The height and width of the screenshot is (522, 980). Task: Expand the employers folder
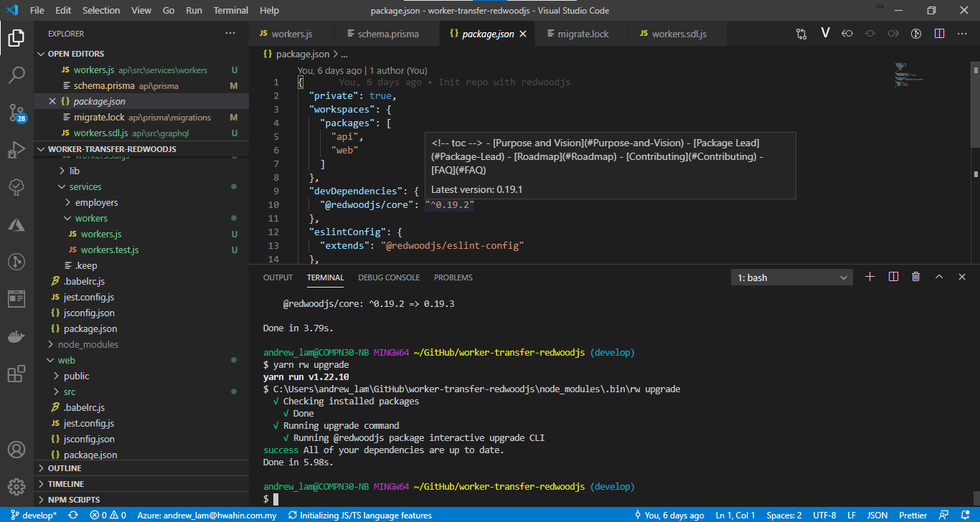pyautogui.click(x=96, y=202)
